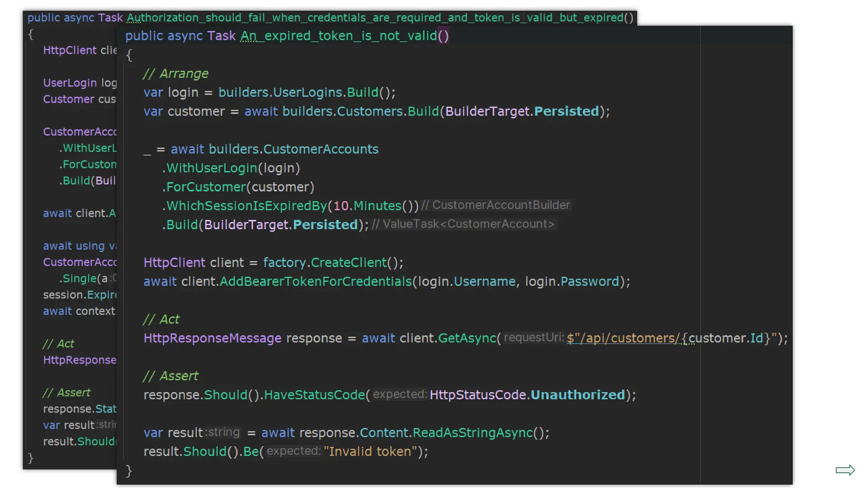868x488 pixels.
Task: Select the WhichSessionIsExpiredBy method call
Action: pyautogui.click(x=247, y=206)
